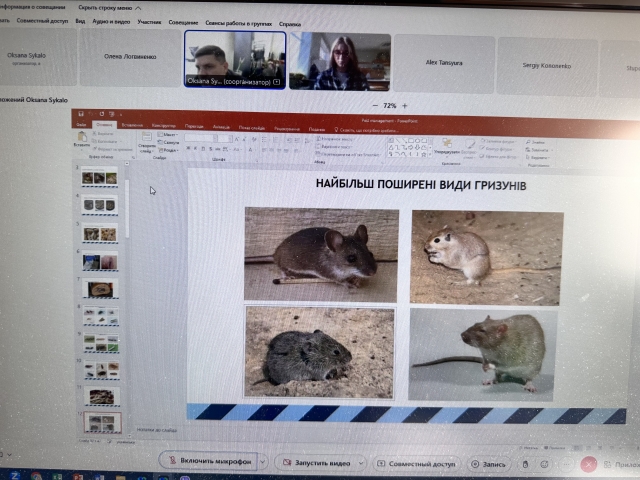Select Alex Tansyura participant tile
The height and width of the screenshot is (480, 640).
[444, 63]
